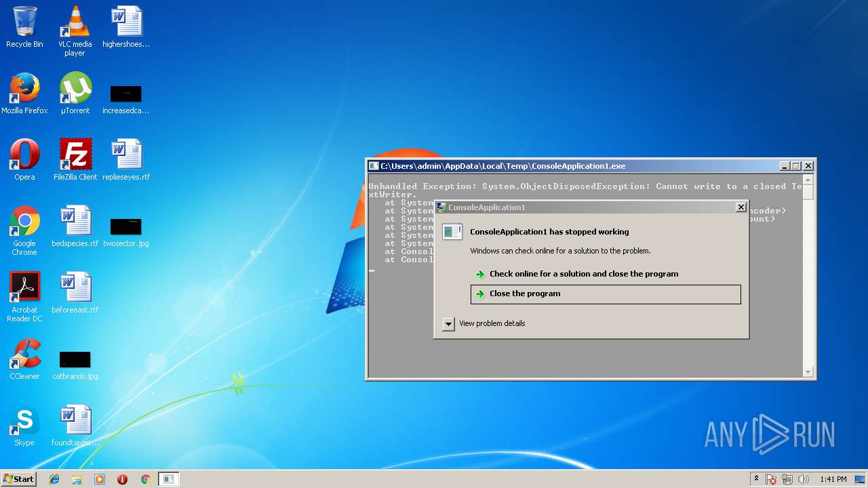
Task: Click the 'ConsoleApplication1 has stopped working' heading
Action: coord(549,232)
